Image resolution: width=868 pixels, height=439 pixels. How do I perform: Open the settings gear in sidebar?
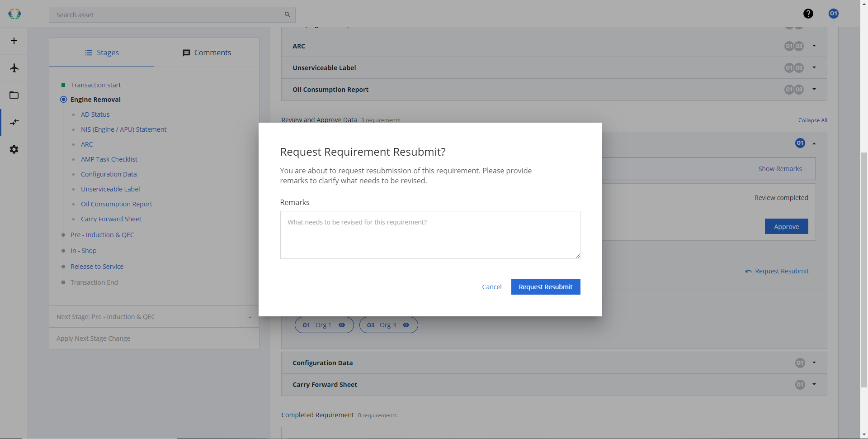[x=14, y=149]
